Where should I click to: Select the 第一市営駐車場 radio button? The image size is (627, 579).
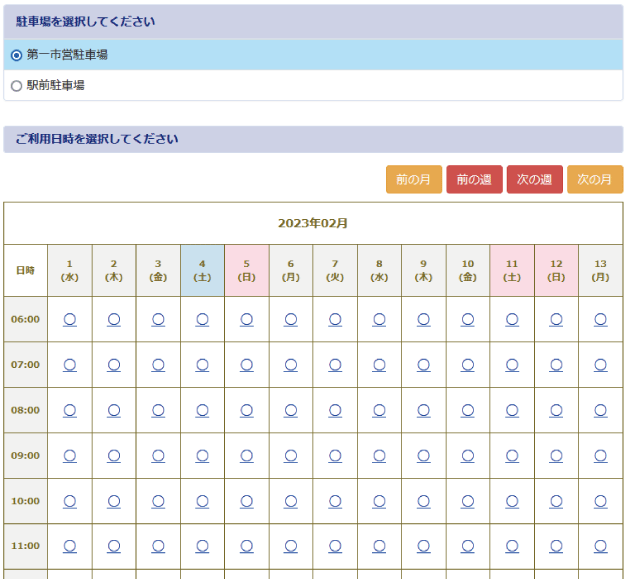pos(16,55)
